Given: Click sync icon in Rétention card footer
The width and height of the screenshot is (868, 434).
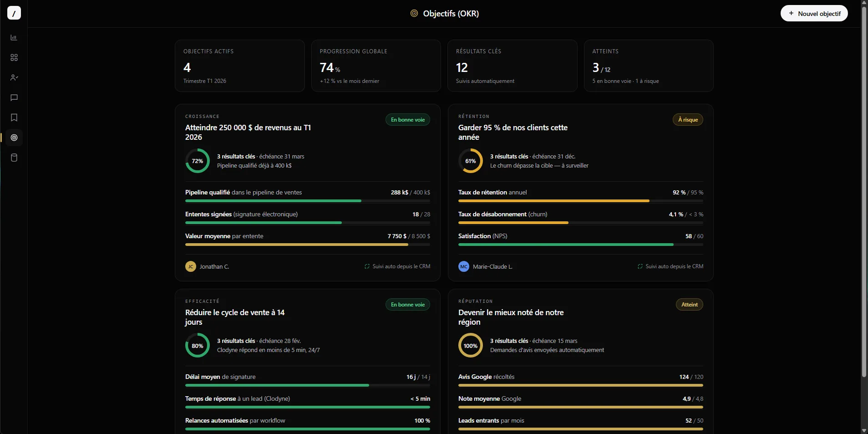Looking at the screenshot, I should point(640,266).
